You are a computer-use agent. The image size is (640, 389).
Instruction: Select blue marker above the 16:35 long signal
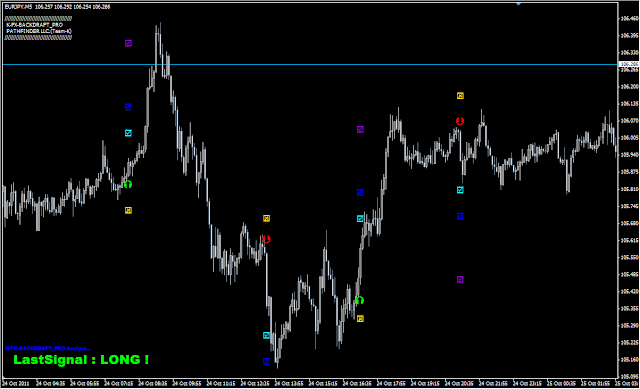point(360,193)
